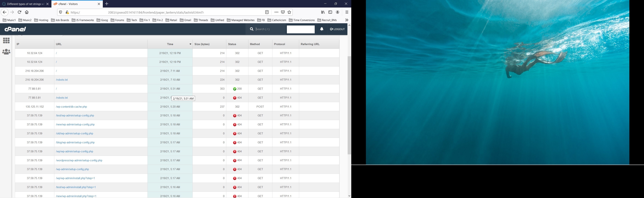This screenshot has width=644, height=198.
Task: Sort table by Protocol column header
Action: pos(286,44)
